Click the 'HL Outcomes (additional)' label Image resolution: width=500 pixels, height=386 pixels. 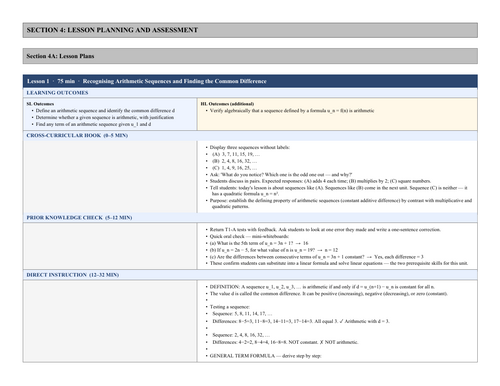coord(227,104)
